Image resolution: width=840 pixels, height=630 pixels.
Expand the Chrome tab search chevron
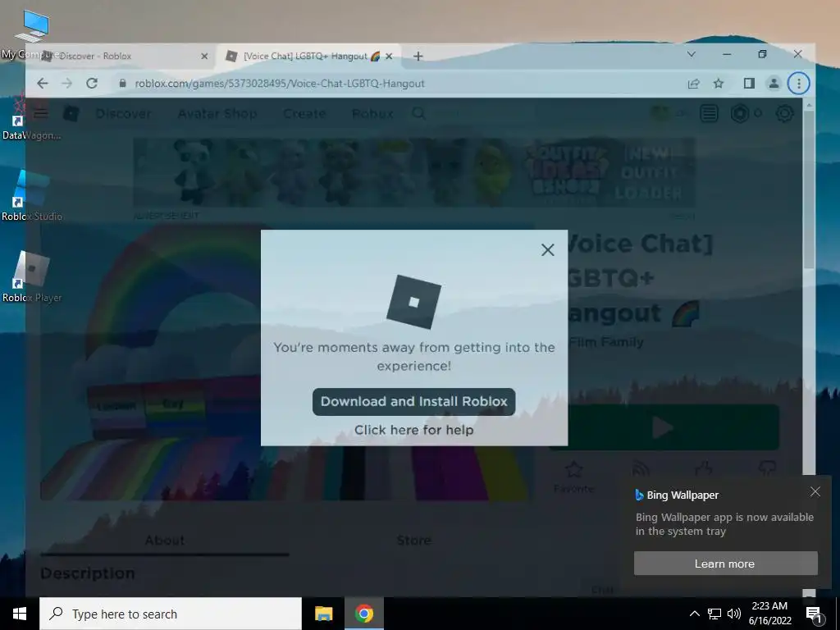[691, 54]
